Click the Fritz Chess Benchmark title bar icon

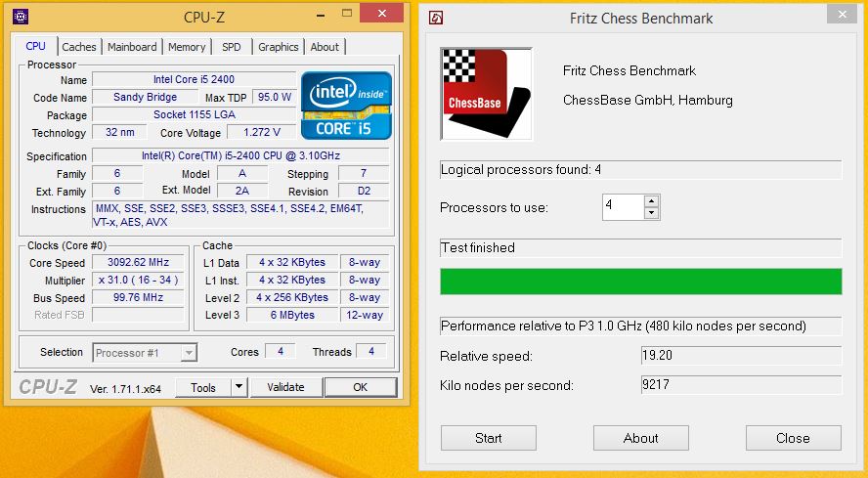tap(436, 18)
